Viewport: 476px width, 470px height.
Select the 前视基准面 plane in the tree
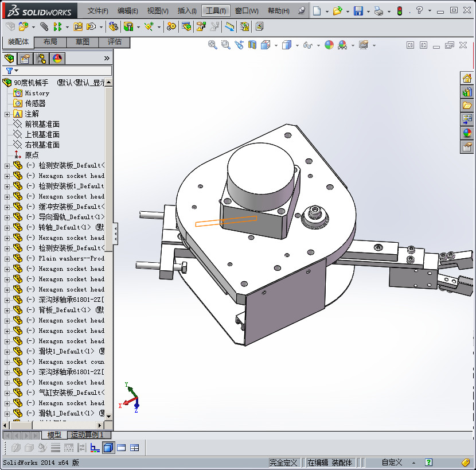point(42,125)
